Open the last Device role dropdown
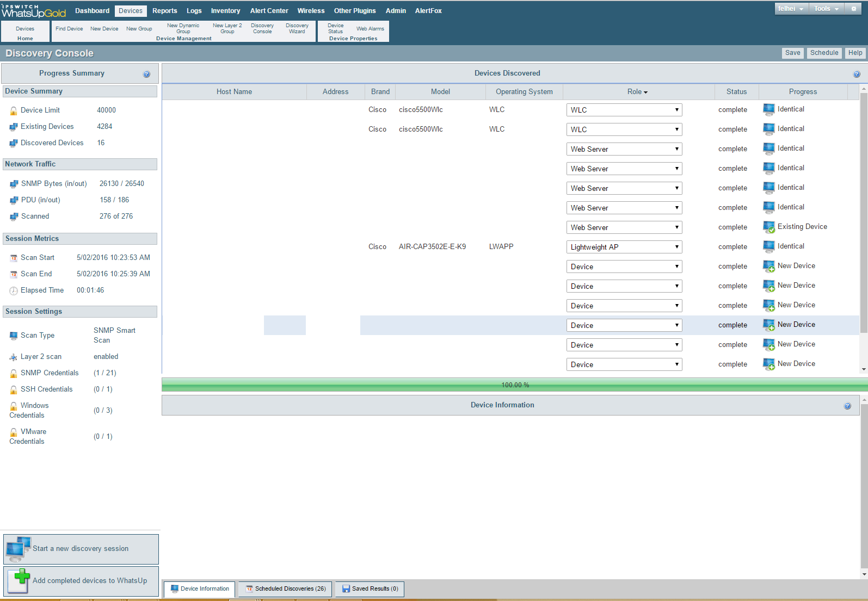868x601 pixels. point(624,364)
